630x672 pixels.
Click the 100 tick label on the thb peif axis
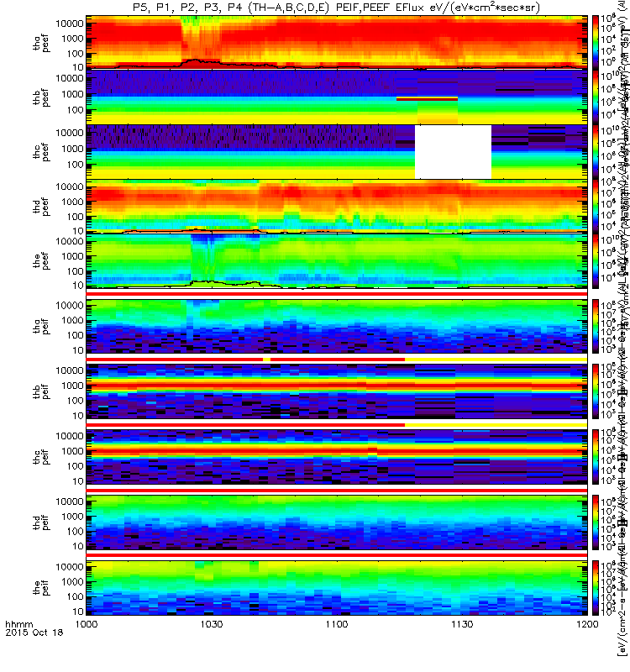click(x=76, y=401)
